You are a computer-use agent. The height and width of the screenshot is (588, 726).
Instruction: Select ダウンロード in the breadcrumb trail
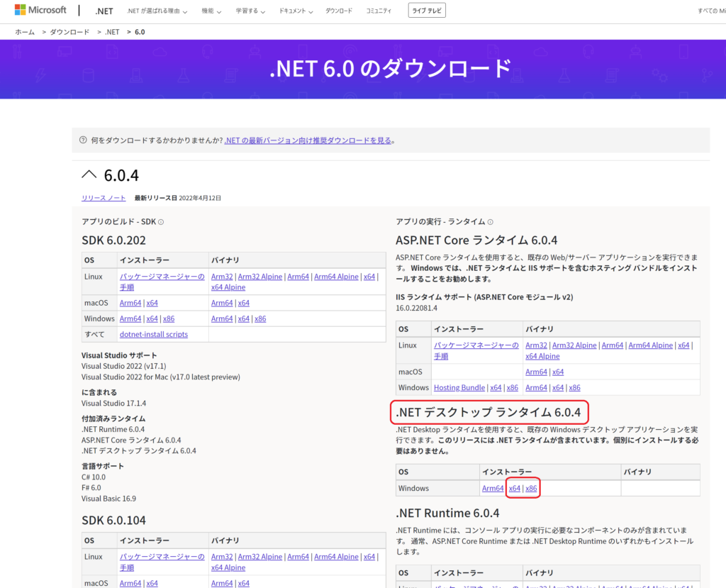click(x=69, y=32)
